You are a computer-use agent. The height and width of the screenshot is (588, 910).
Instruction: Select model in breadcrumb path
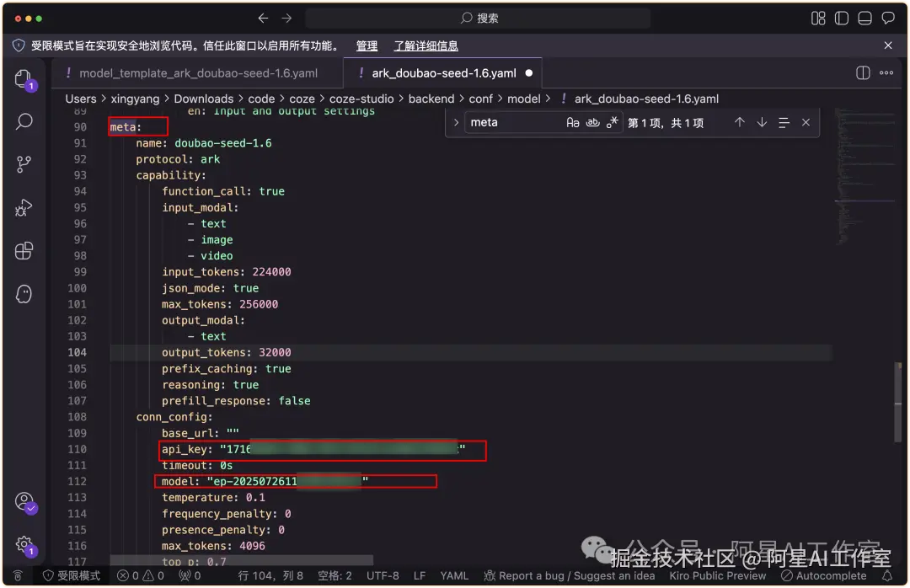(x=523, y=99)
